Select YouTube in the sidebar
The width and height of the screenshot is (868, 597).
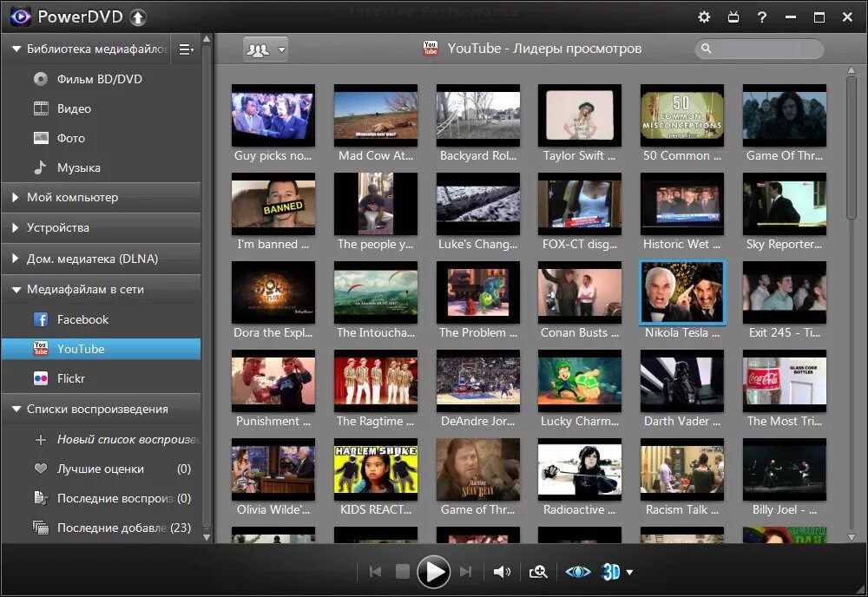coord(100,349)
